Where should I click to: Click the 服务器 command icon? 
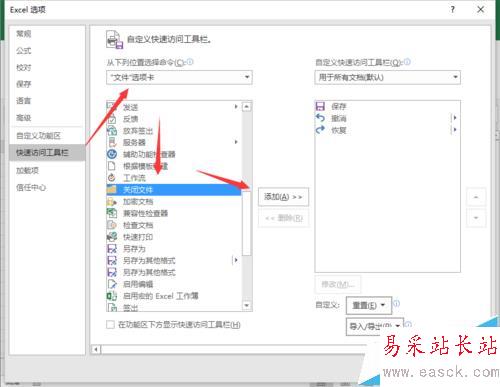pos(112,142)
